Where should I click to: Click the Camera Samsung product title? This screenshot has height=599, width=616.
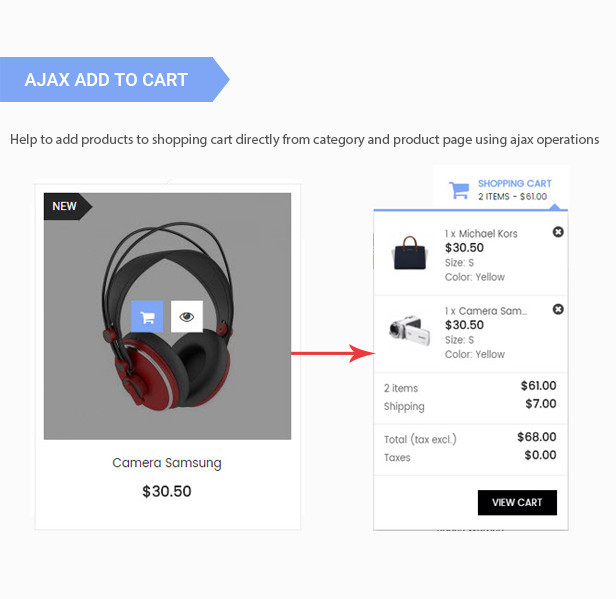point(167,463)
